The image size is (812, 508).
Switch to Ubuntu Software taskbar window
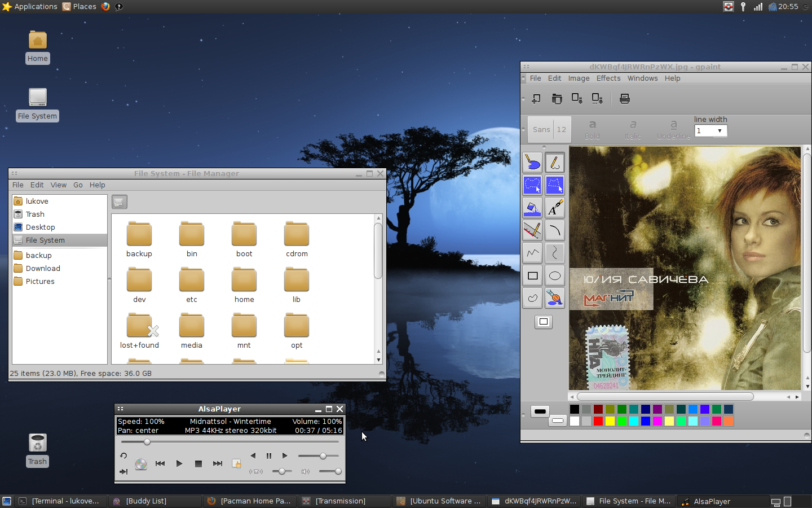click(x=439, y=501)
